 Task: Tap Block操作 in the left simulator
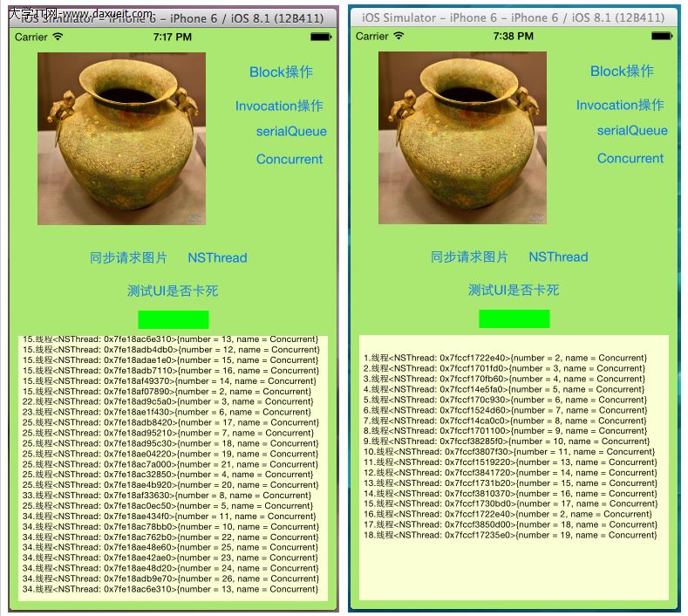tap(281, 72)
